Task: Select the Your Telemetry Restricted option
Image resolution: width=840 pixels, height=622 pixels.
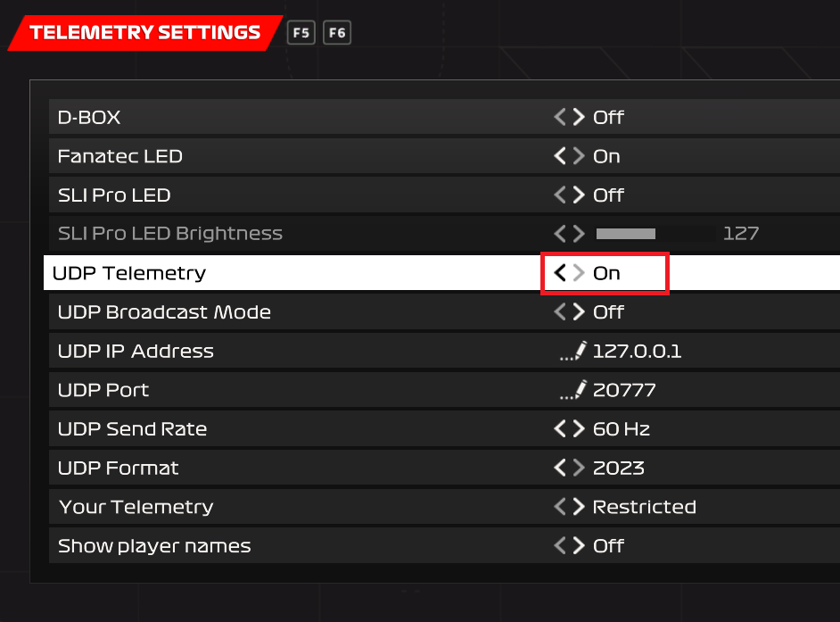Action: (644, 506)
